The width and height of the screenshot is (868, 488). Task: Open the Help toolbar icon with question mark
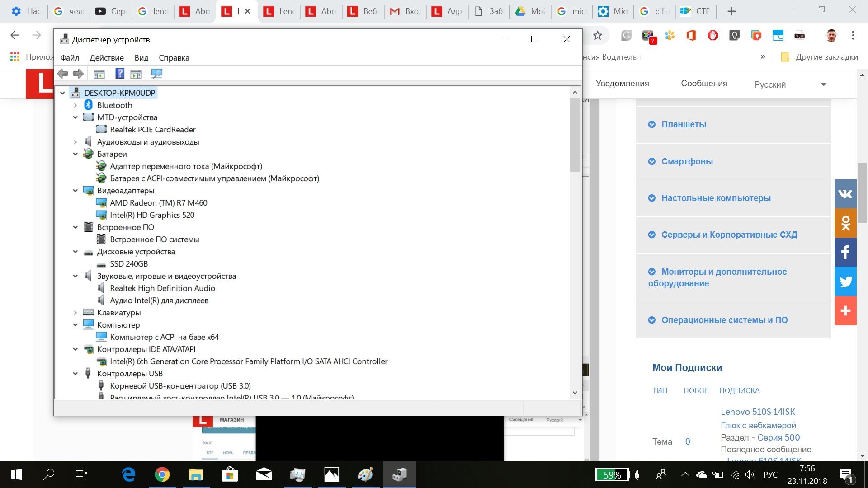point(120,74)
